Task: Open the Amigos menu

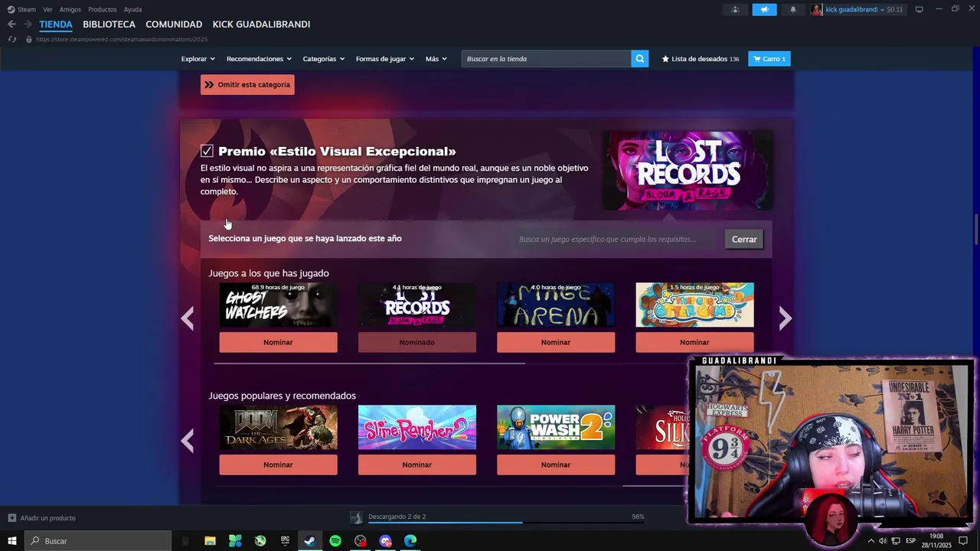Action: [70, 9]
